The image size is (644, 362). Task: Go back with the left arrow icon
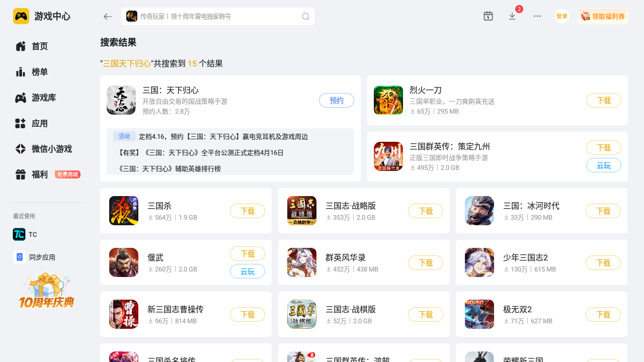(x=107, y=17)
